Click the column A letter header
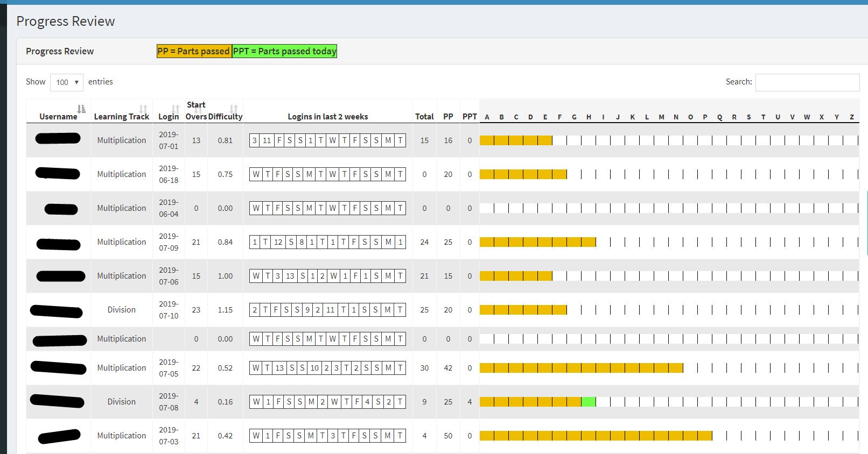Image resolution: width=868 pixels, height=454 pixels. 487,117
